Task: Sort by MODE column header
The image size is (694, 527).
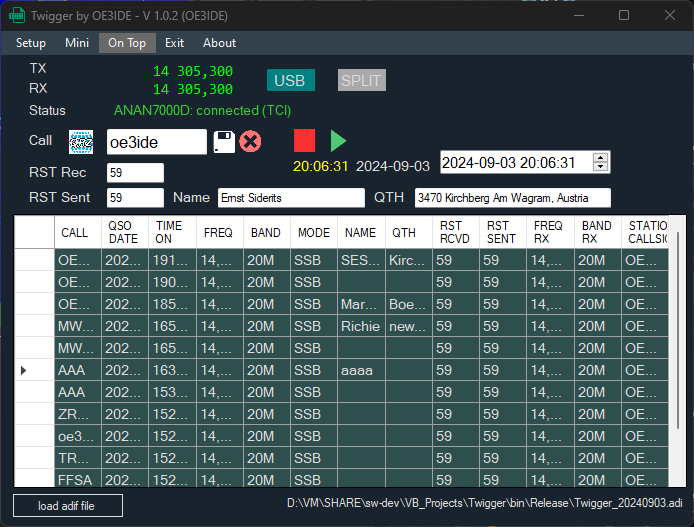Action: point(314,232)
